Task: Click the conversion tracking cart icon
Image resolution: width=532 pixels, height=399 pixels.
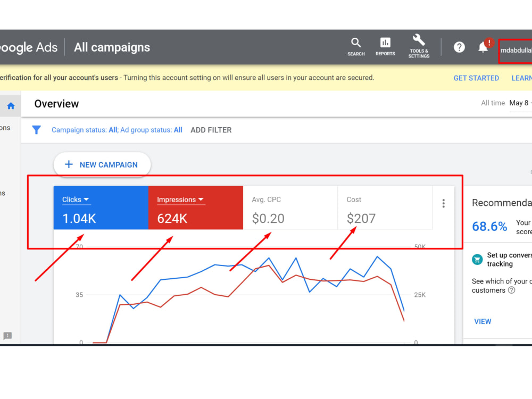Action: point(477,260)
